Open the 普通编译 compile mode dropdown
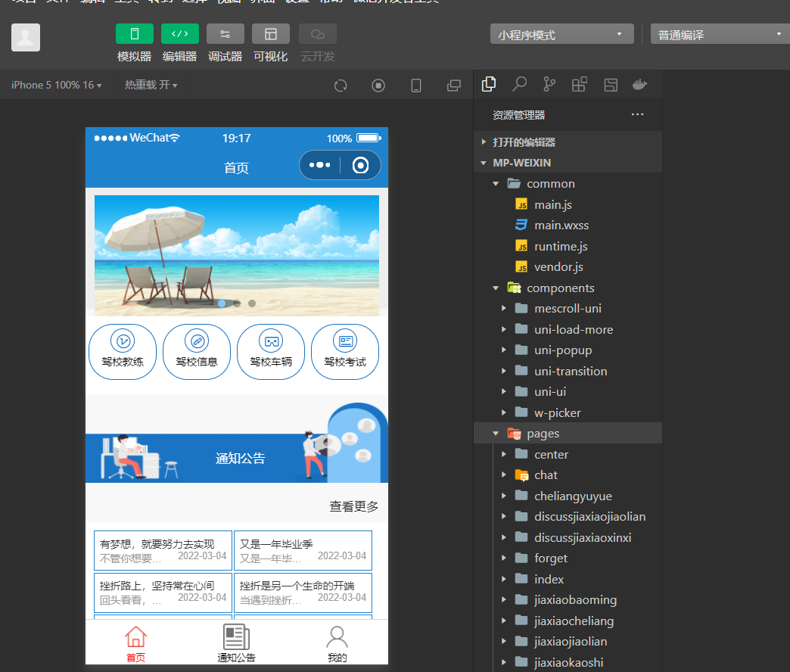 point(719,33)
